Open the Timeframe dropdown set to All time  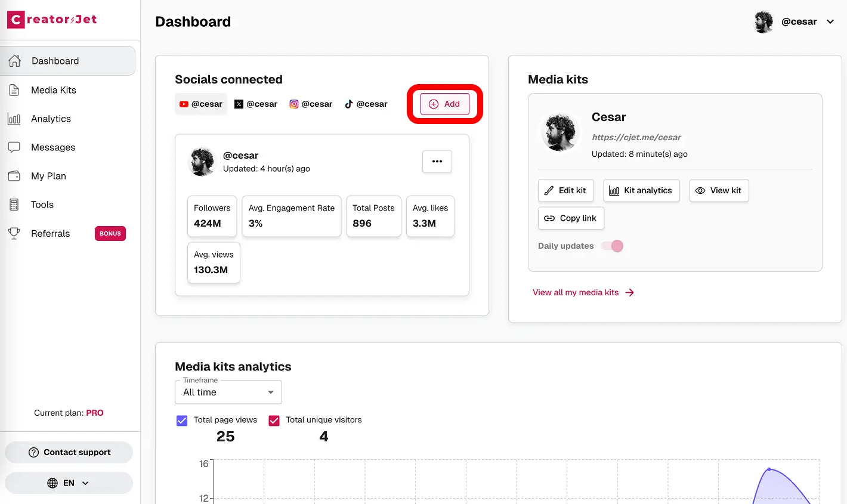[x=228, y=392]
